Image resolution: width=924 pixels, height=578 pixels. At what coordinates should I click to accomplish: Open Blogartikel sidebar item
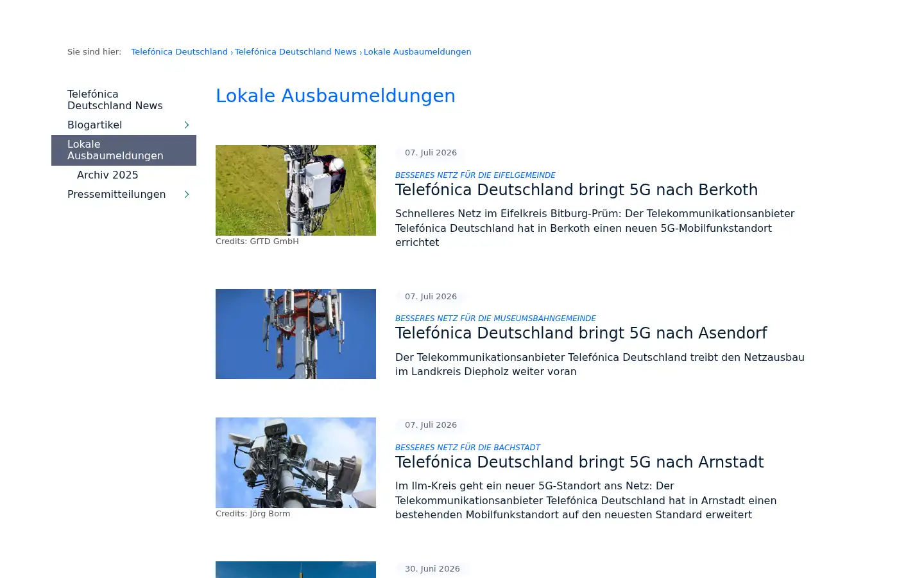click(x=94, y=125)
